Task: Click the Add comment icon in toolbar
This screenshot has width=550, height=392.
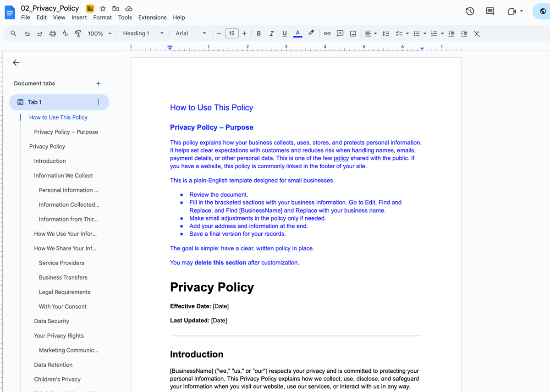Action: click(x=340, y=33)
